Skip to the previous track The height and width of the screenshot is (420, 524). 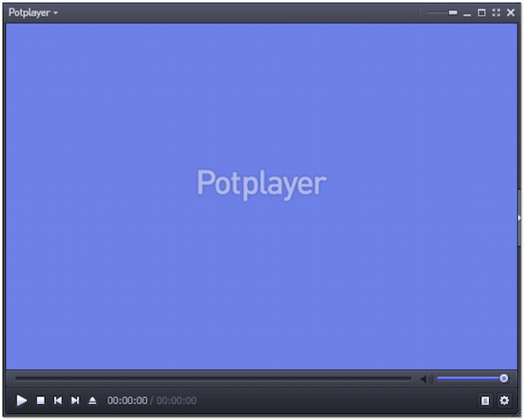point(58,400)
